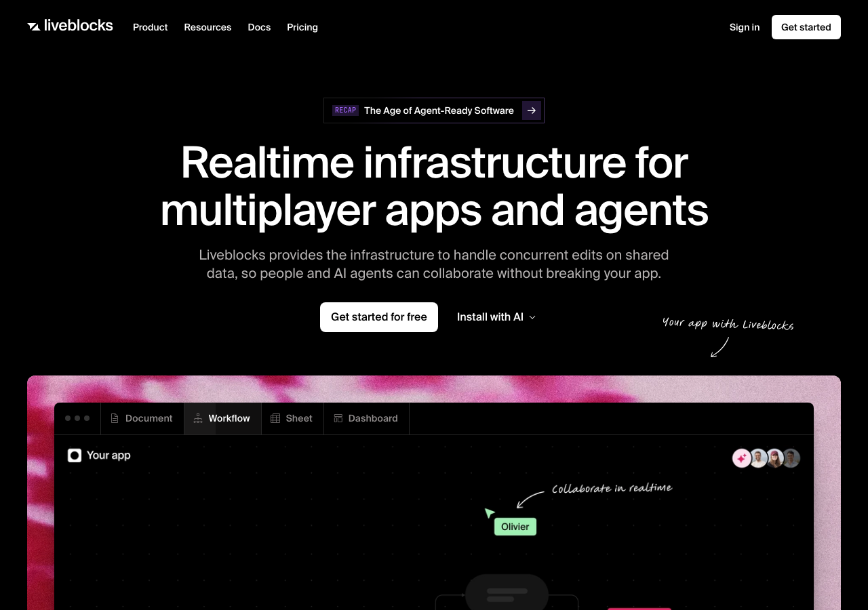Click the Liveblocks logo
This screenshot has height=610, width=868.
(70, 26)
